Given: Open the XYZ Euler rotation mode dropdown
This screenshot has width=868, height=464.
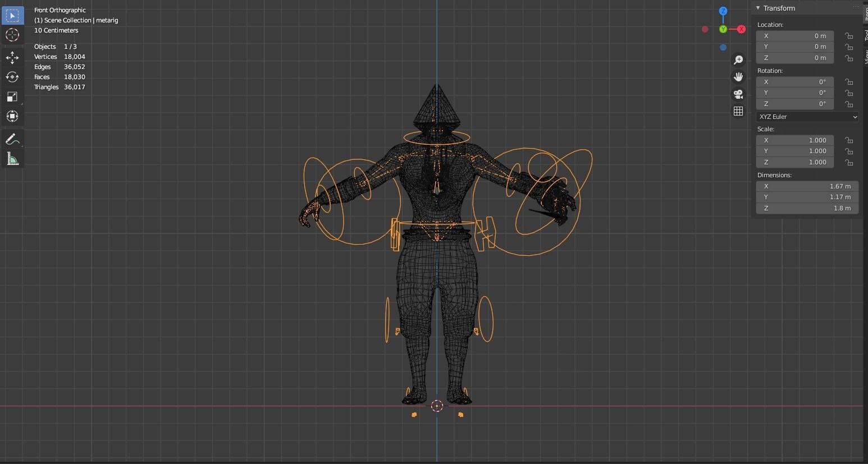Looking at the screenshot, I should pyautogui.click(x=807, y=117).
